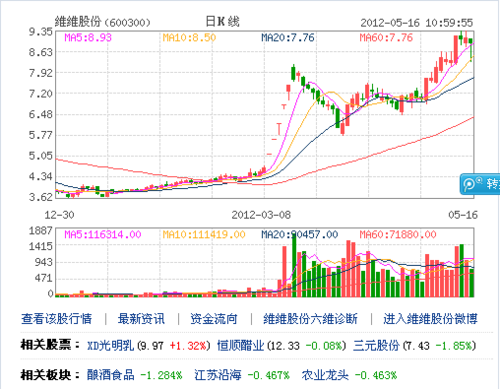Open related stock XD光明乳
The width and height of the screenshot is (500, 389).
pos(110,345)
